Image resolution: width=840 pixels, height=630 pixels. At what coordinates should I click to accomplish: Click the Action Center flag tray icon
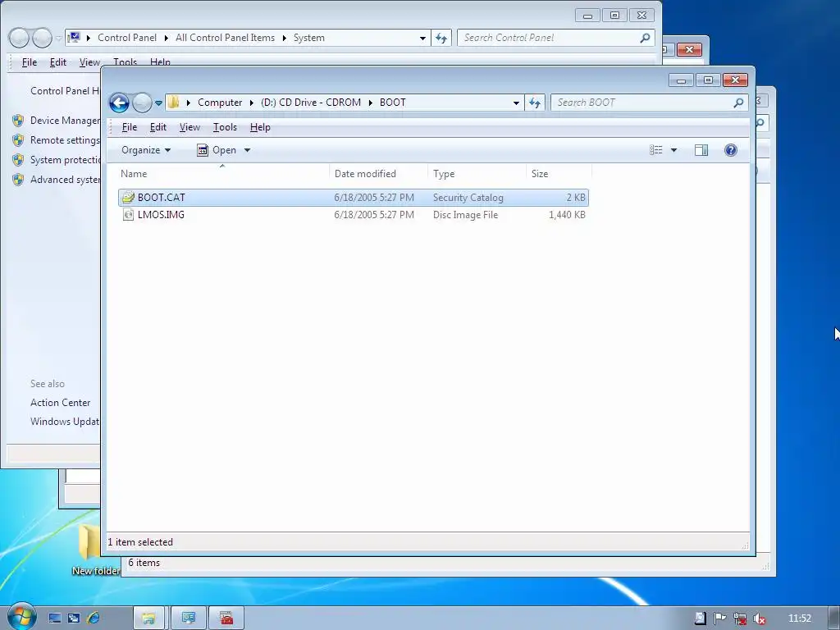(719, 619)
